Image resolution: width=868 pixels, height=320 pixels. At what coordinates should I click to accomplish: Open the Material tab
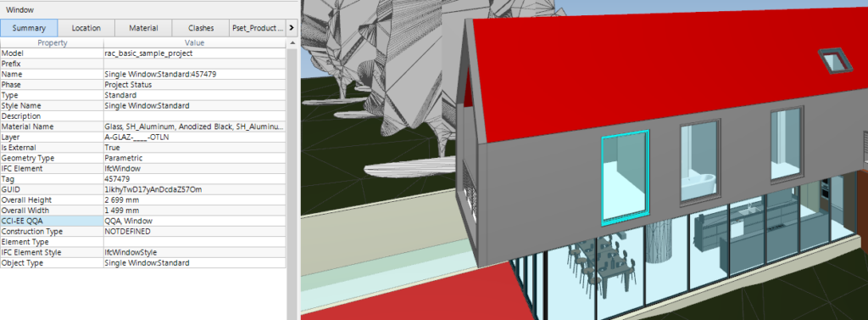[143, 28]
